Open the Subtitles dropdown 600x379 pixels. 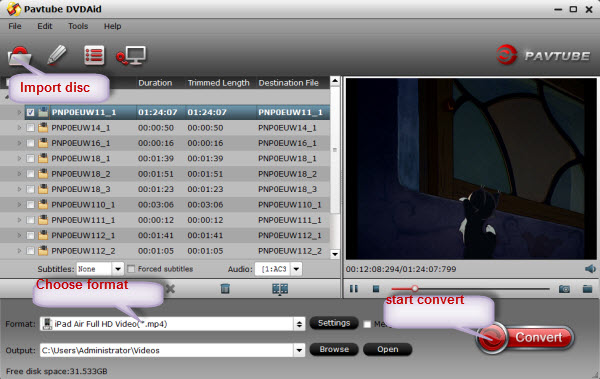tap(117, 269)
